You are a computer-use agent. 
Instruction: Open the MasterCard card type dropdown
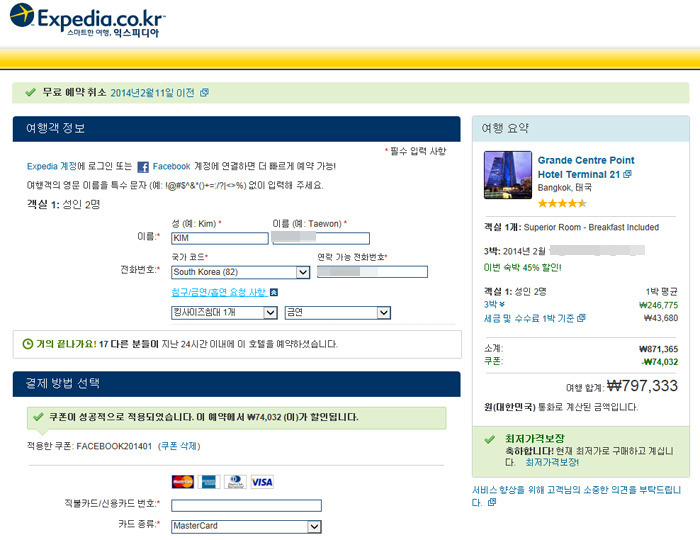pyautogui.click(x=246, y=527)
